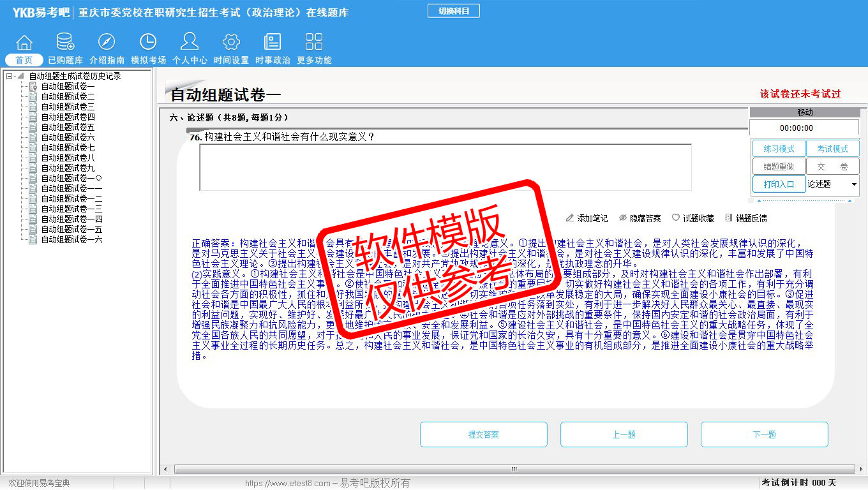Switch to 考试模式 exam mode
The width and height of the screenshot is (868, 490).
pyautogui.click(x=833, y=149)
